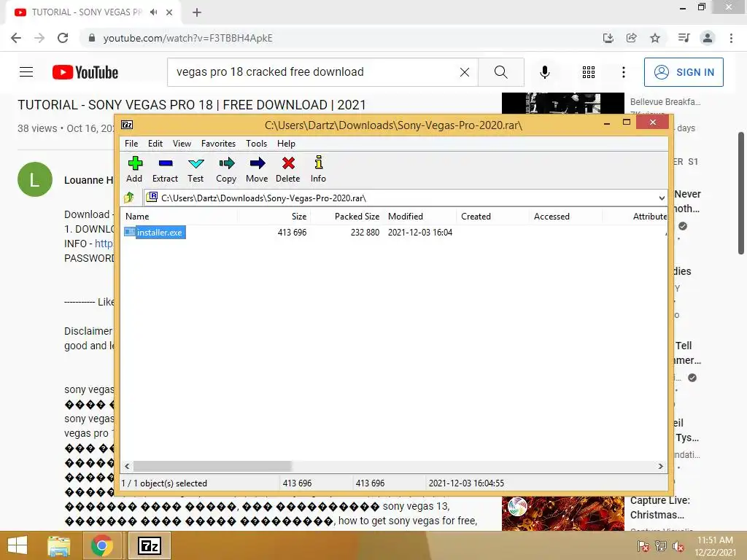Screen dimensions: 747x560
Task: Mute the tab via the speaker icon
Action: 153,12
